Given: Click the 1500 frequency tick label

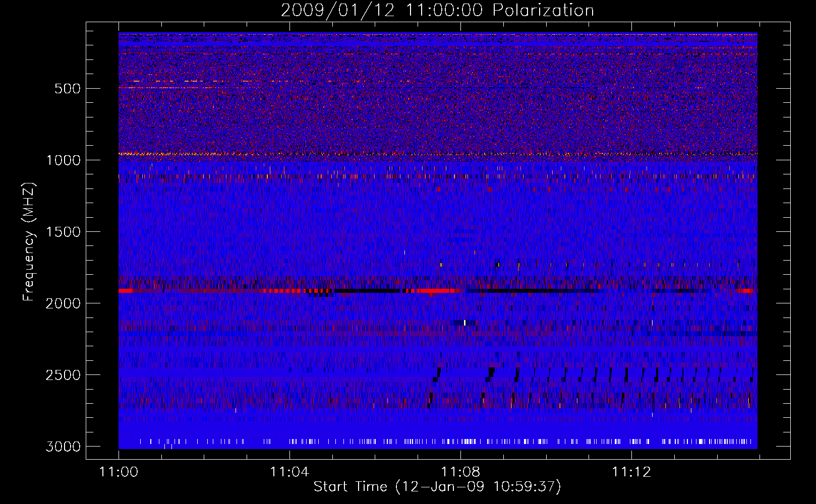Looking at the screenshot, I should point(63,232).
